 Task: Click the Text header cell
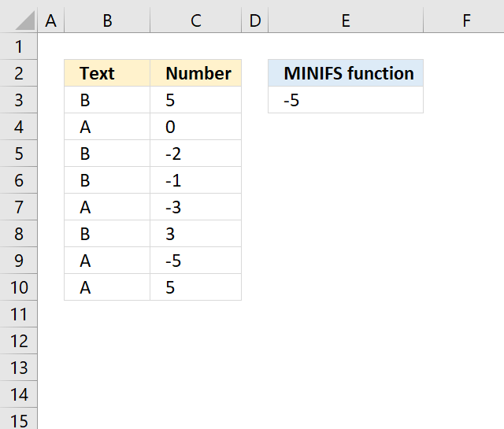coord(107,73)
